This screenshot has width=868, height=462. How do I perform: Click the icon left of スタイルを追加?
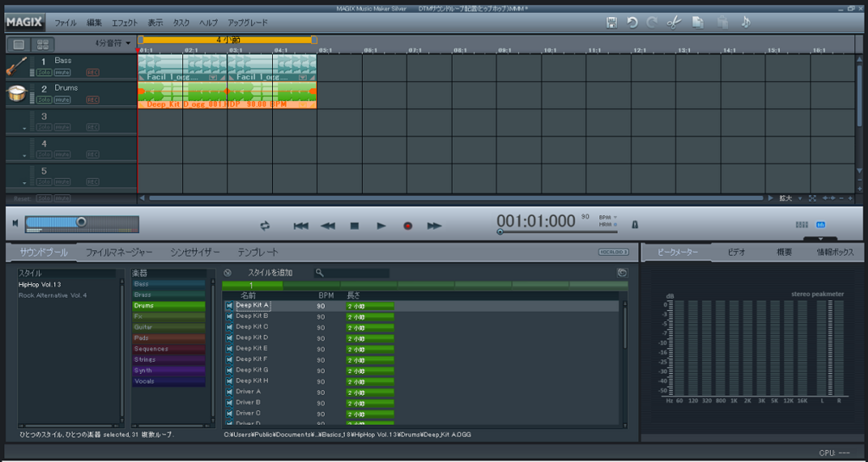point(227,273)
